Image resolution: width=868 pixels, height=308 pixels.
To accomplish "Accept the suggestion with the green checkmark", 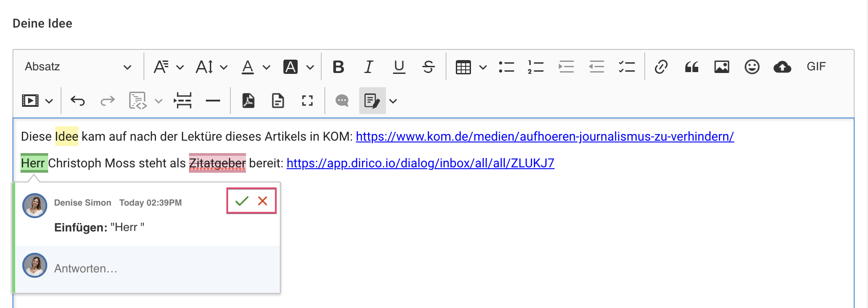I will click(x=242, y=201).
